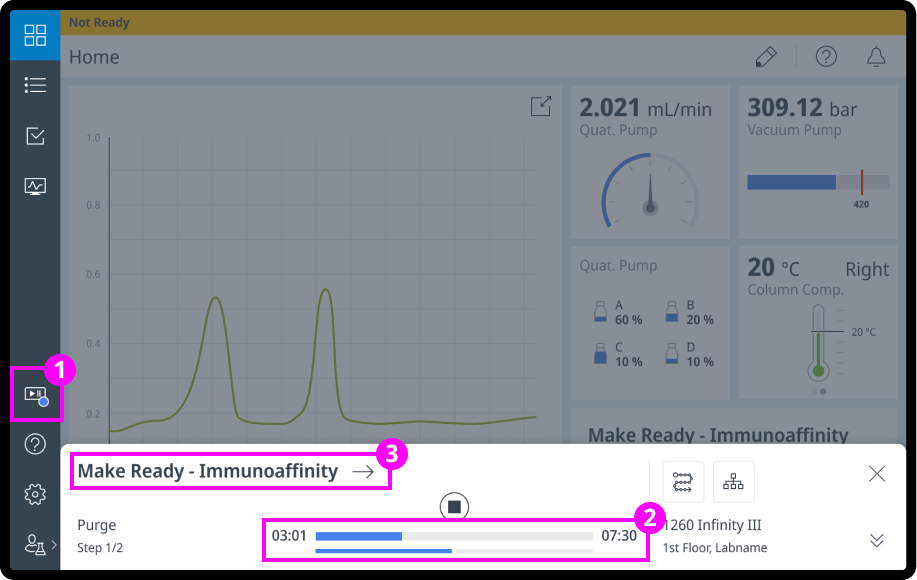Click the edit pencil icon in header
The image size is (917, 580).
click(x=766, y=57)
